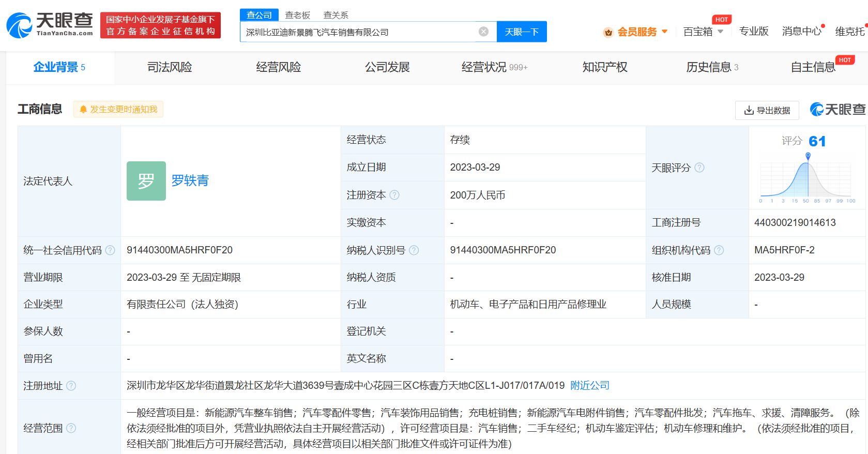Switch to the 经营风险 tab
Screen dimensions: 868x454
pyautogui.click(x=278, y=67)
